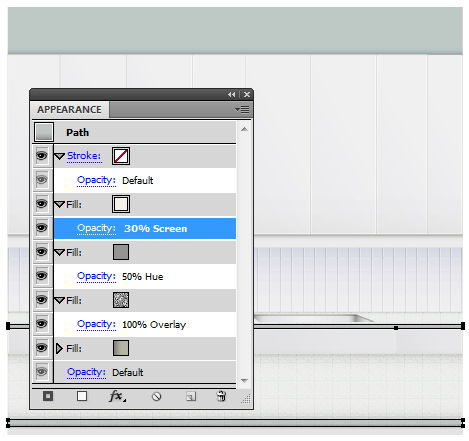Hide the 100% Overlay opacity row eye
The width and height of the screenshot is (469, 441).
(x=42, y=324)
